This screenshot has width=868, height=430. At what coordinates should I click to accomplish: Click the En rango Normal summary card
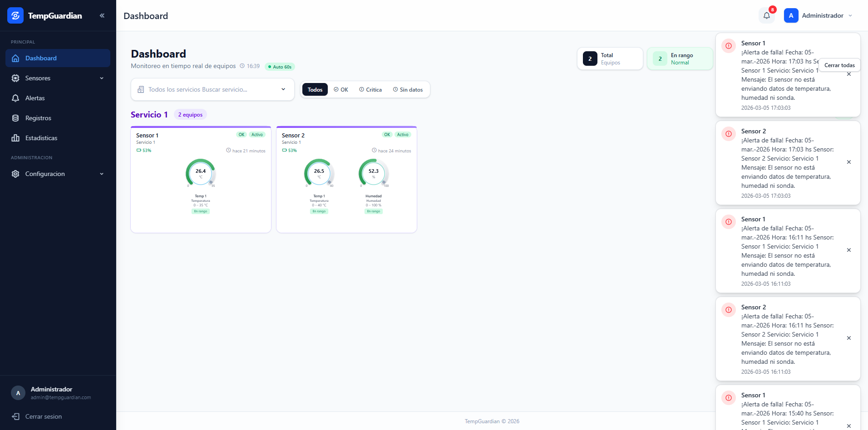coord(680,59)
